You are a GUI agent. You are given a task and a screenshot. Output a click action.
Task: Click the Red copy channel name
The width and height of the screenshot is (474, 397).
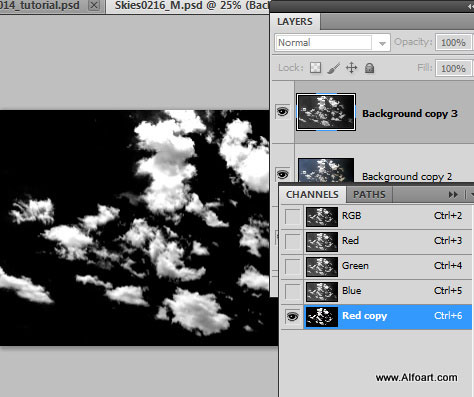pos(365,316)
